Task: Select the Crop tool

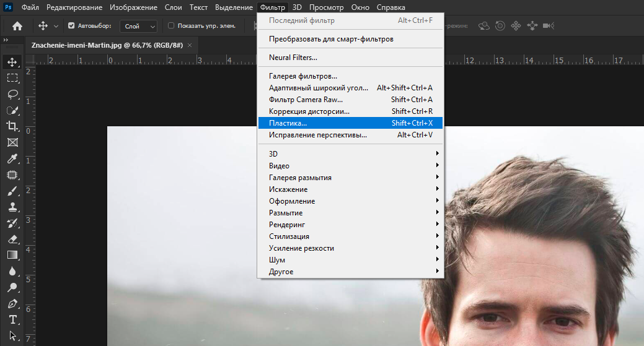Action: pyautogui.click(x=12, y=126)
